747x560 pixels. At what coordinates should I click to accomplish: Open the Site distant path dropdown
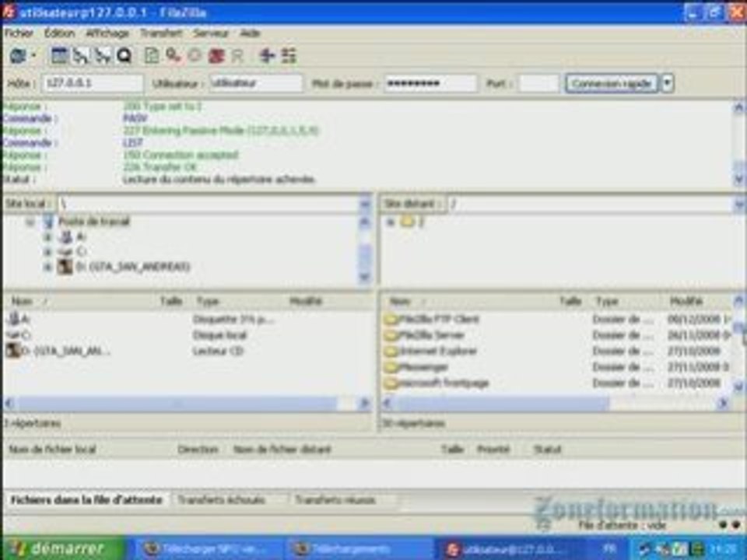pyautogui.click(x=738, y=205)
